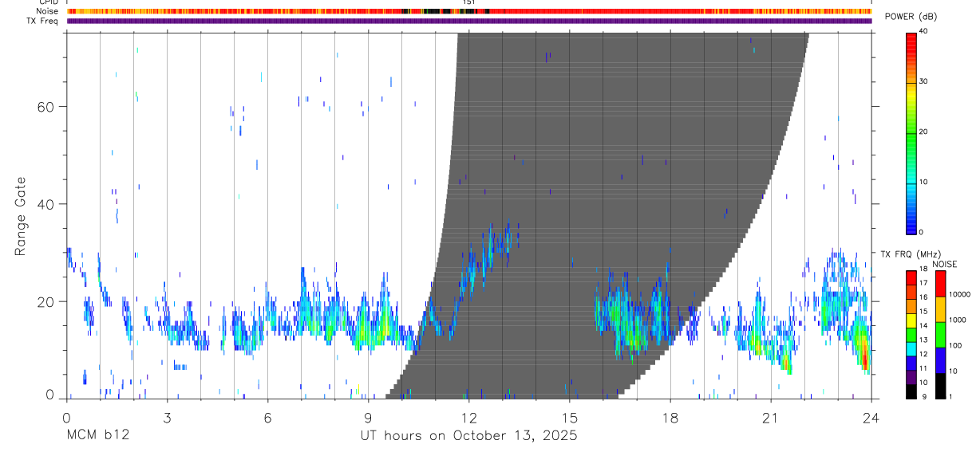Click the purple TX Freq strip above plot
This screenshot has width=980, height=452.
point(469,21)
